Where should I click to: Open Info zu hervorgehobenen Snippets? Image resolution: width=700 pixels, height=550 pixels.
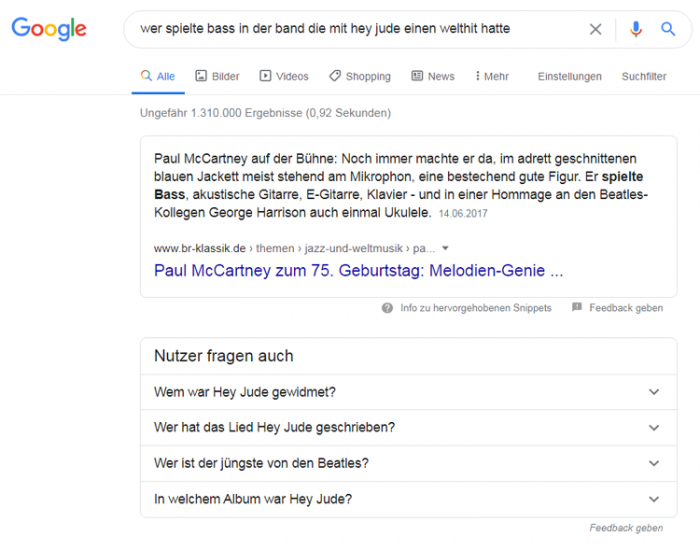(476, 308)
